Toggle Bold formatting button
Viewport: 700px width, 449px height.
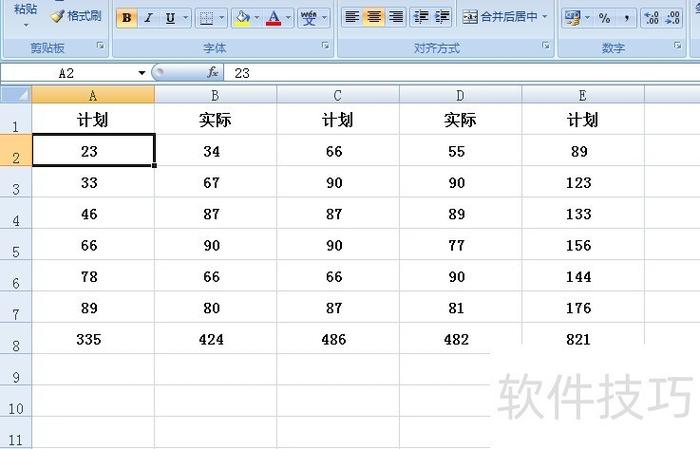pos(127,18)
